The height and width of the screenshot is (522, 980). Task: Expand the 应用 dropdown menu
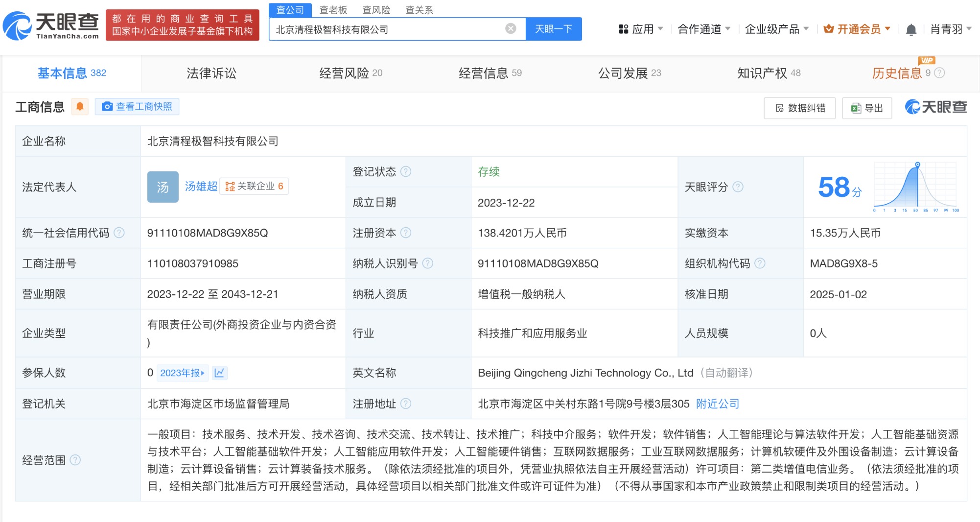coord(641,29)
